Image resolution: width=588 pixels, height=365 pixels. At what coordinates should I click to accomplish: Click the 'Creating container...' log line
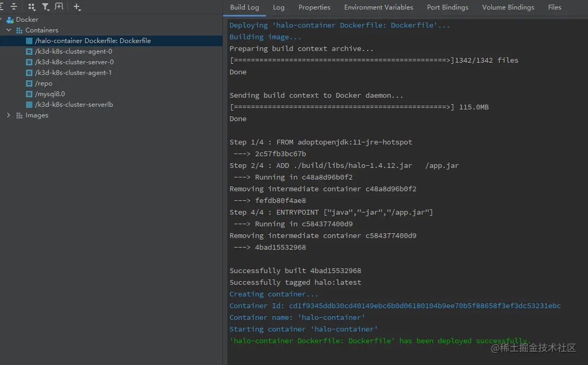tap(274, 294)
